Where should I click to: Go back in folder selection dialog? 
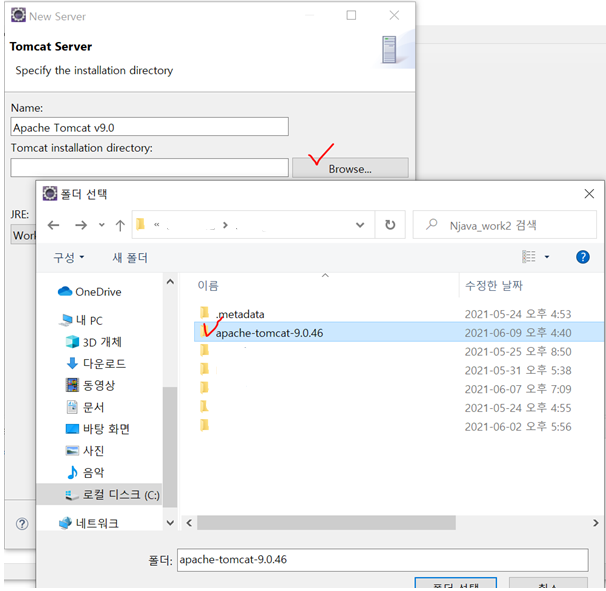coord(53,225)
